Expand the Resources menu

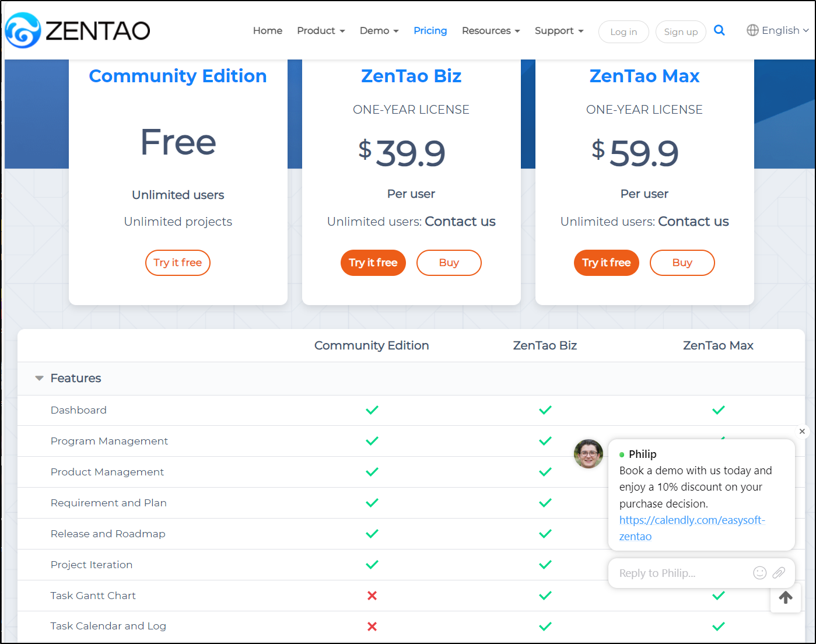tap(491, 30)
